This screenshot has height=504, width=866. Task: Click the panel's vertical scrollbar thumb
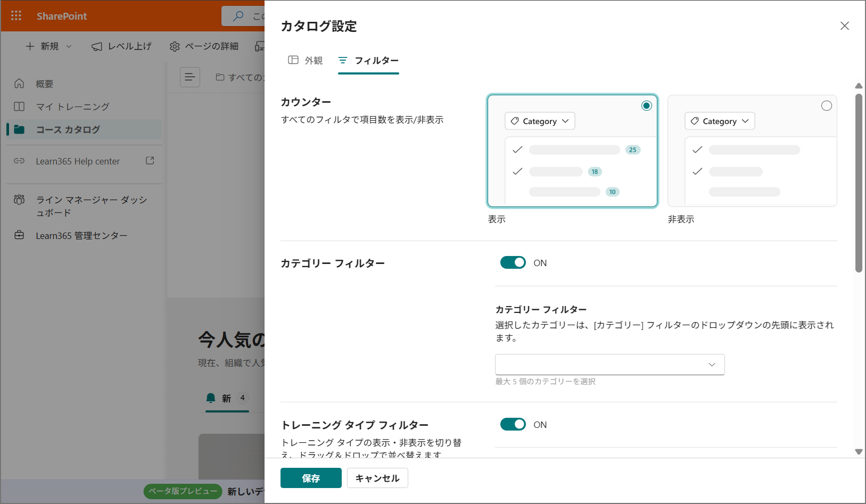(858, 183)
